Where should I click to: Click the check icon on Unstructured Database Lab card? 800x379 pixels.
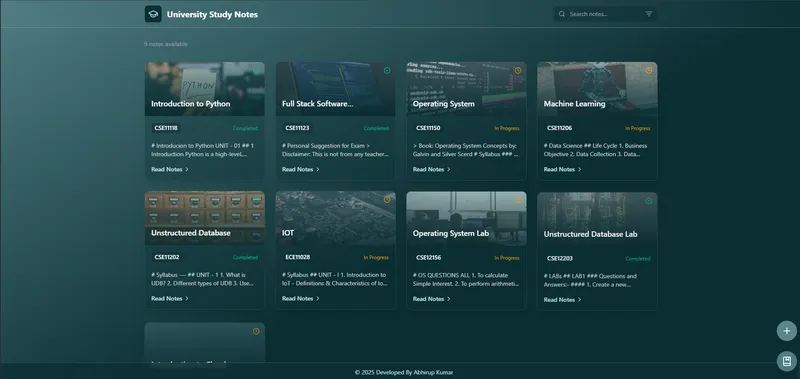tap(648, 201)
